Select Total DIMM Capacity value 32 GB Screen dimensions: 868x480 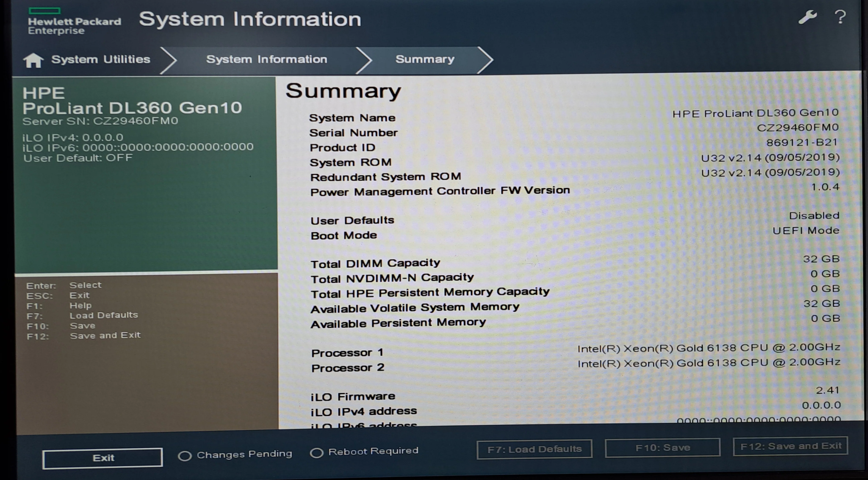pos(821,259)
